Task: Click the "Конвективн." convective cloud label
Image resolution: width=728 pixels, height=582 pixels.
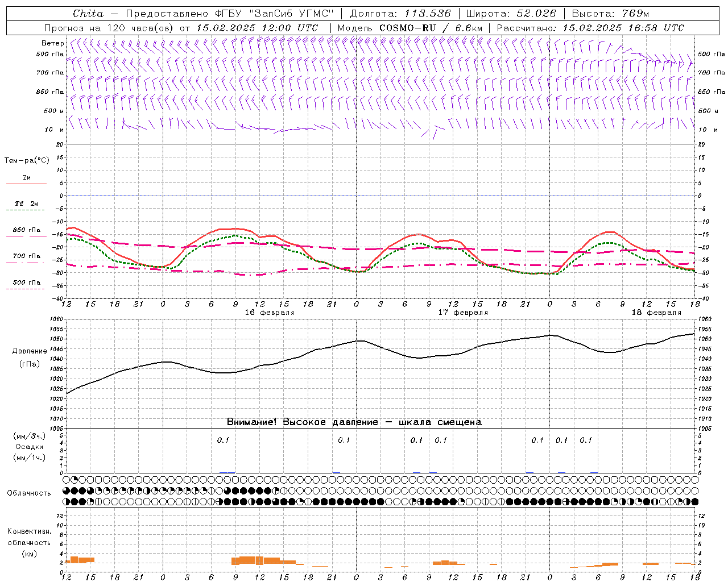Action: coord(30,531)
